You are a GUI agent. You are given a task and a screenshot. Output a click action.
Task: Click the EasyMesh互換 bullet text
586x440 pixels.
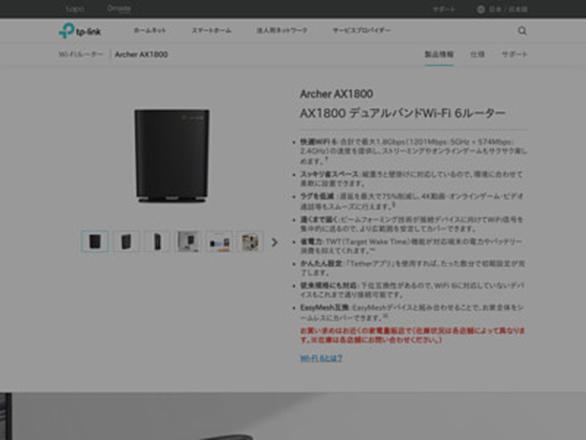tap(412, 313)
